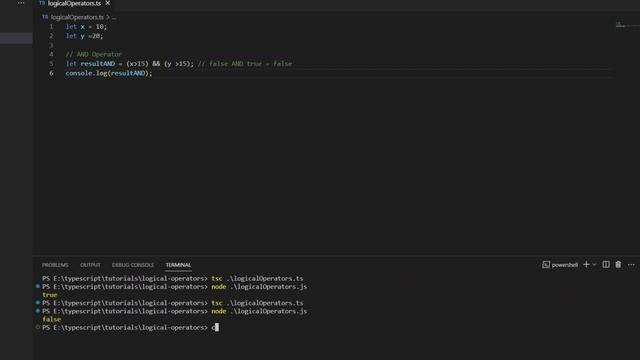
Task: Click the 'true' output in terminal
Action: (50, 295)
